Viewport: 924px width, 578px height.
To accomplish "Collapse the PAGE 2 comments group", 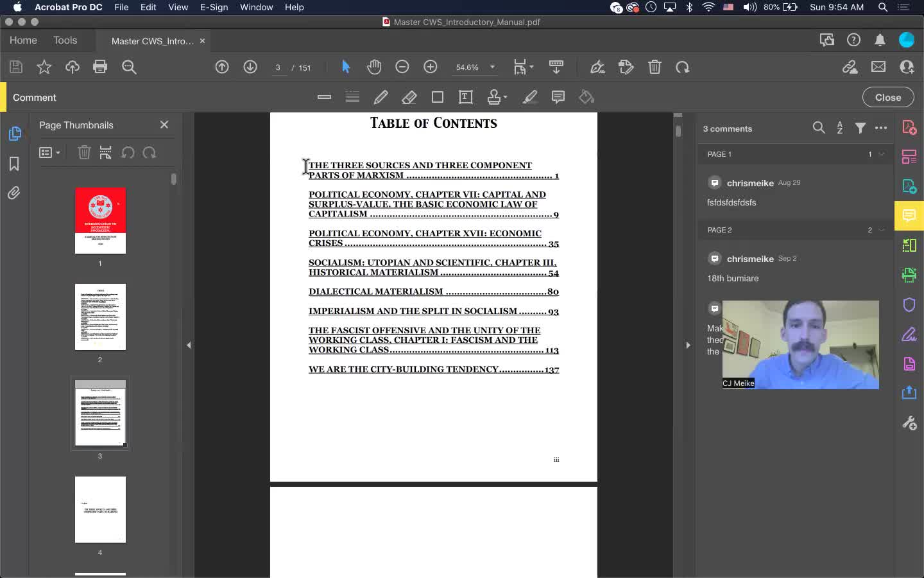I will pyautogui.click(x=882, y=230).
